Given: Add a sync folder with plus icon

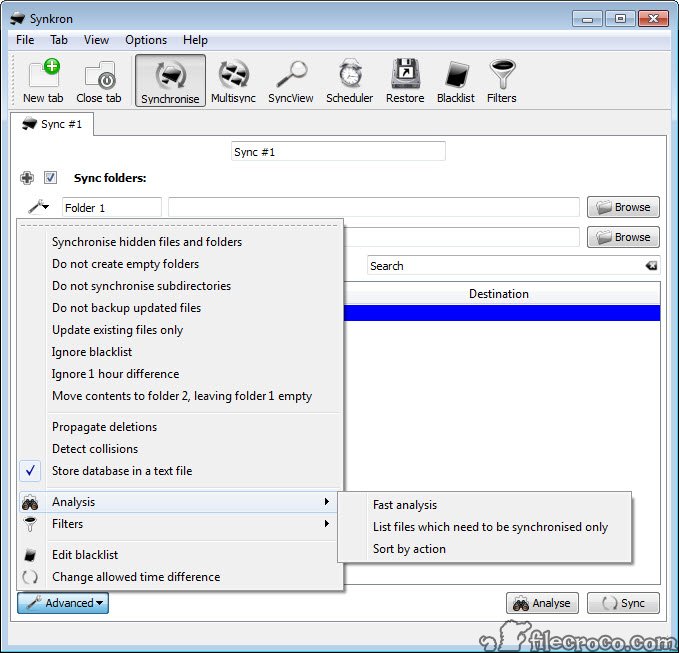Looking at the screenshot, I should 27,178.
